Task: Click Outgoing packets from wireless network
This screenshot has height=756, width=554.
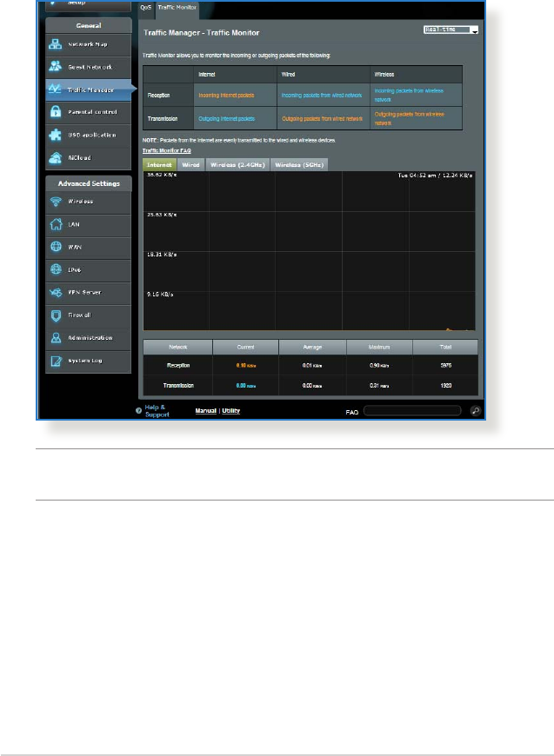Action: coord(410,118)
